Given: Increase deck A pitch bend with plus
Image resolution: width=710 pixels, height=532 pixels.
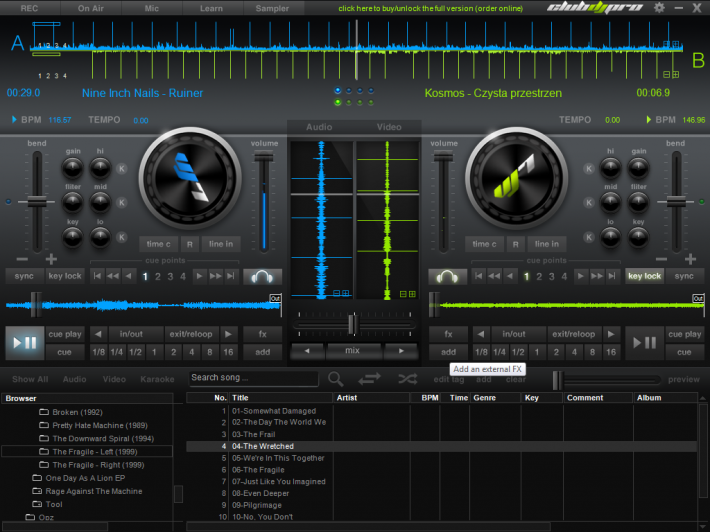Looking at the screenshot, I should [x=51, y=259].
